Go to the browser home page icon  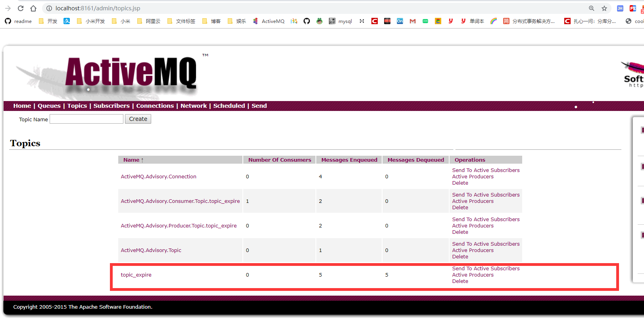pyautogui.click(x=33, y=8)
